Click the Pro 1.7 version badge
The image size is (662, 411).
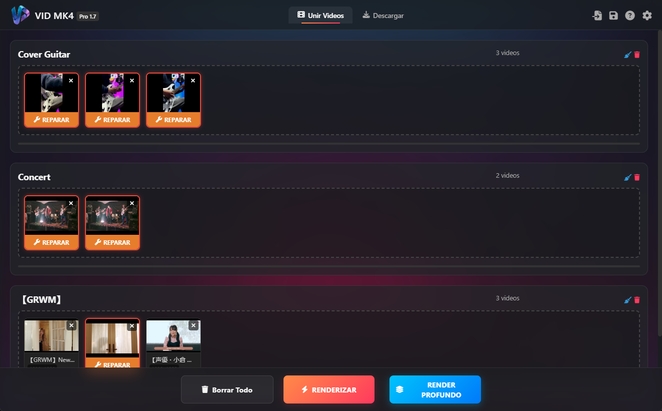[88, 16]
